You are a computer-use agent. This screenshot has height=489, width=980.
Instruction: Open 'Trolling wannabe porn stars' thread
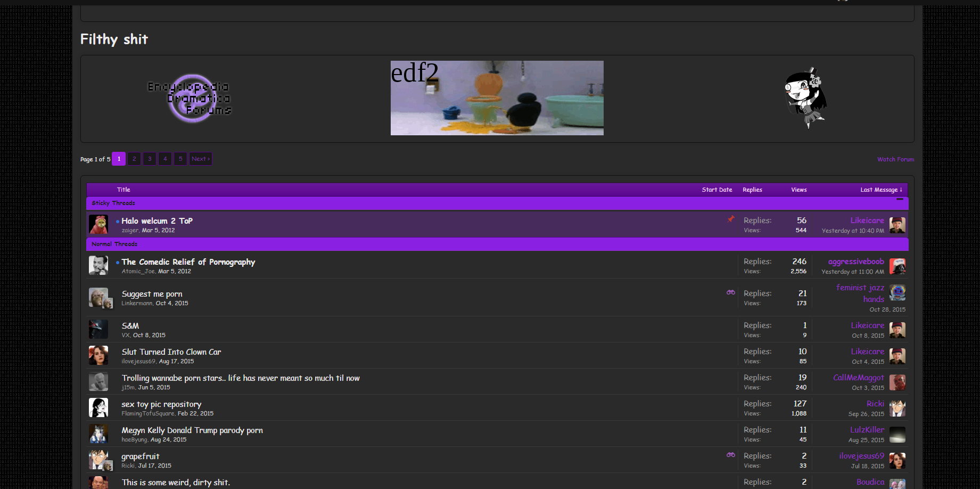tap(241, 378)
